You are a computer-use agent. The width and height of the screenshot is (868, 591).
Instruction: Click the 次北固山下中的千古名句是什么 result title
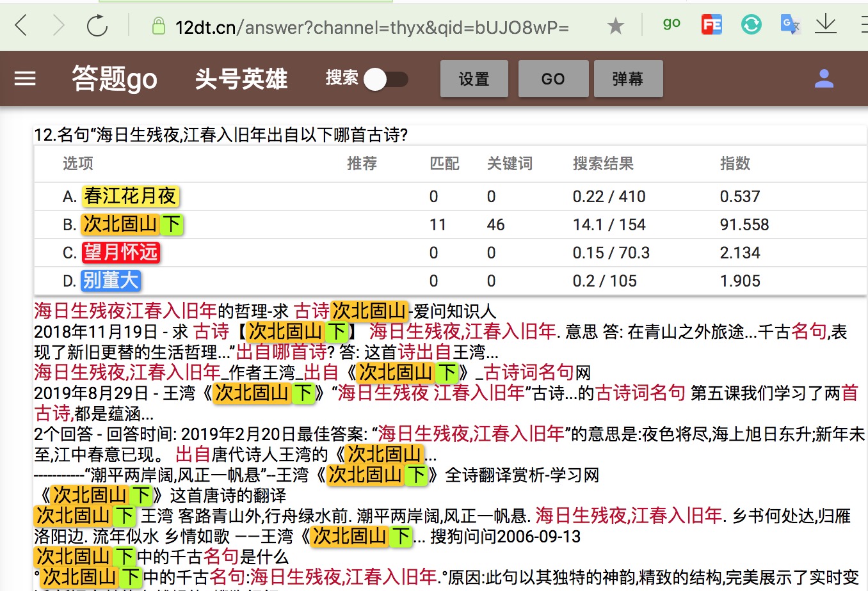click(x=162, y=556)
